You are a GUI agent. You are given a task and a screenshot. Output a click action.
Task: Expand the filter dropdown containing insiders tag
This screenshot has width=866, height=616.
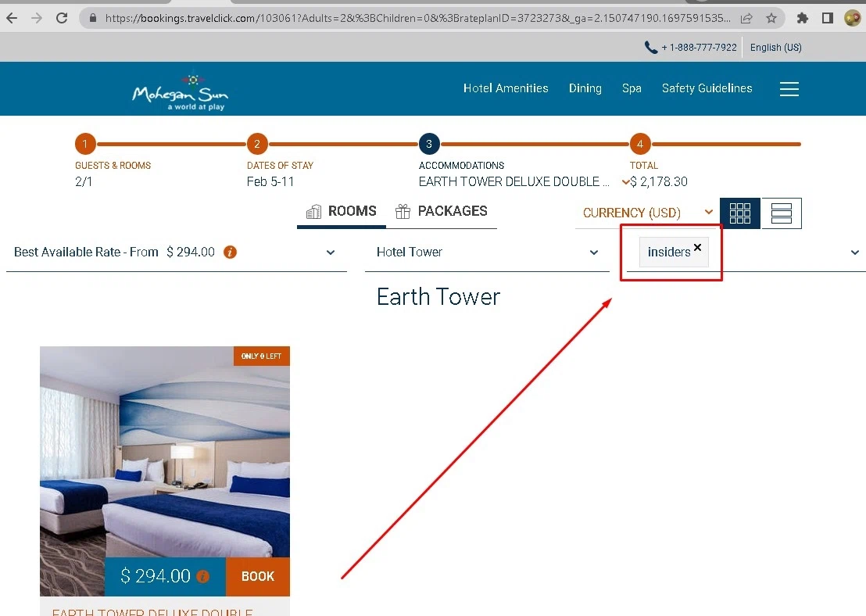click(x=855, y=252)
